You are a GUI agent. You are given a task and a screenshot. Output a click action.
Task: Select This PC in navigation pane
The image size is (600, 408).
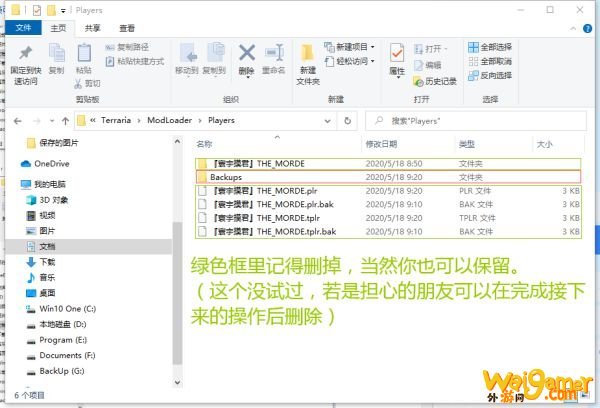(43, 184)
